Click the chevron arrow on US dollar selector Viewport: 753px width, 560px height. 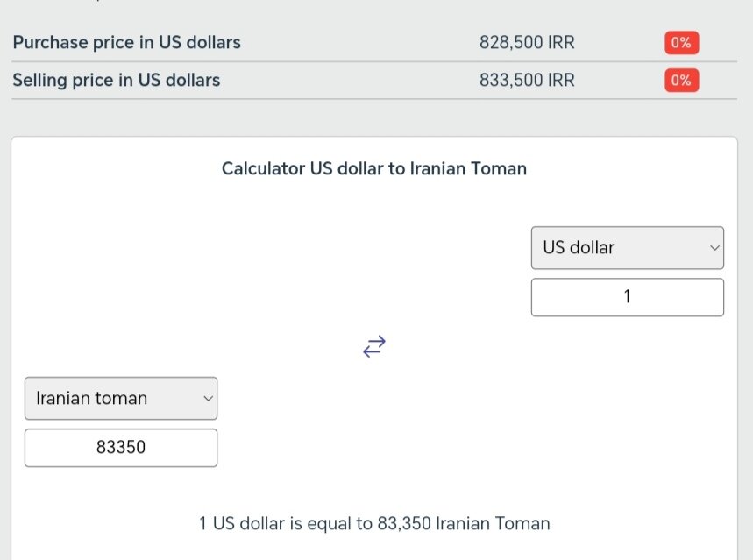(714, 248)
